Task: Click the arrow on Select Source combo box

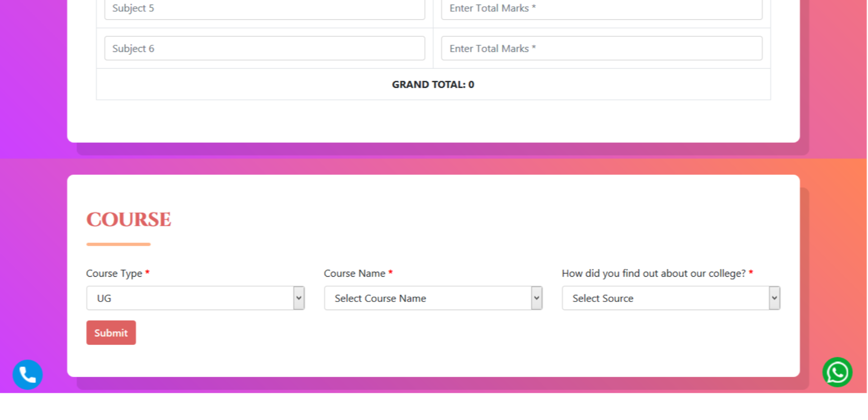Action: pos(774,298)
